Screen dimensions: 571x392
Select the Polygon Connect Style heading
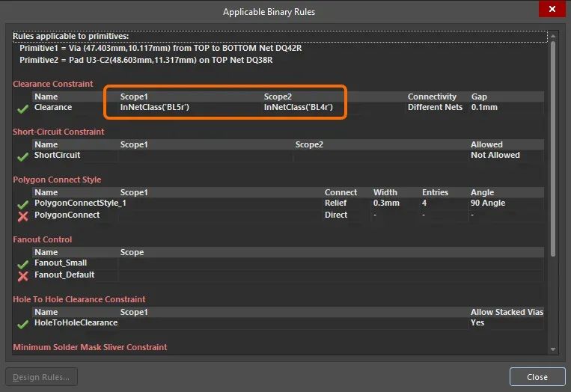[x=57, y=180]
